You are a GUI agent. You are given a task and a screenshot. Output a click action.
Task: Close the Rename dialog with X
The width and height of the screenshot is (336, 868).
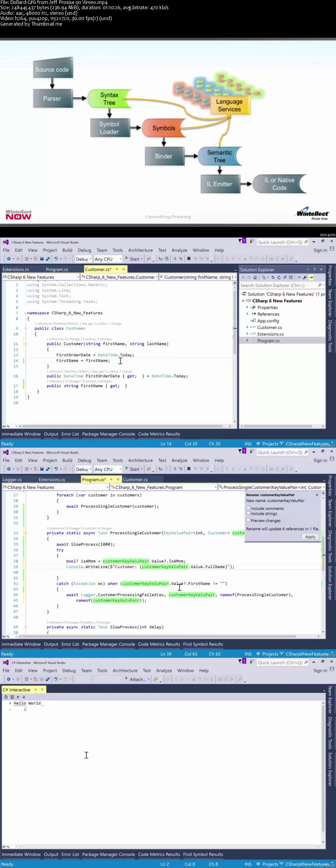point(317,495)
